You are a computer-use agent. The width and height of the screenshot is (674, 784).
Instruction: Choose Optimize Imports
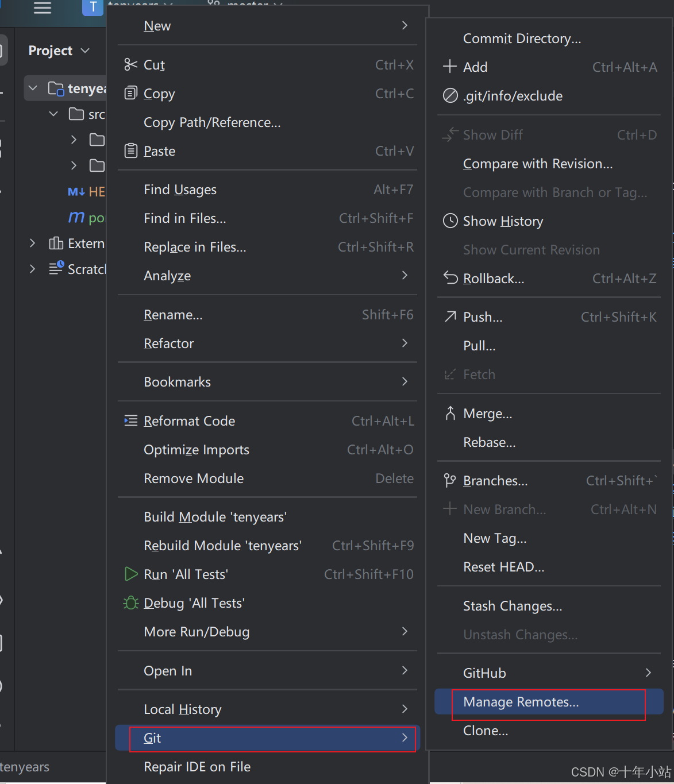click(268, 450)
